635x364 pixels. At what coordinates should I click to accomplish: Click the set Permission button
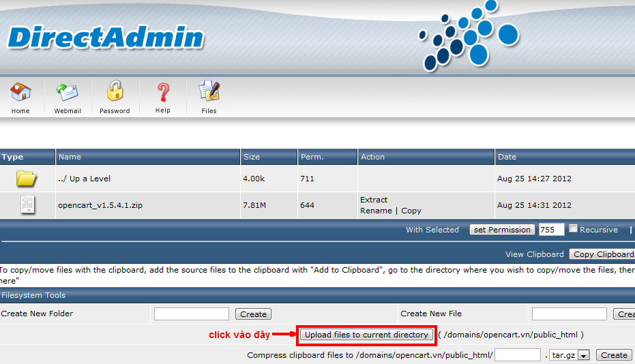pyautogui.click(x=502, y=230)
